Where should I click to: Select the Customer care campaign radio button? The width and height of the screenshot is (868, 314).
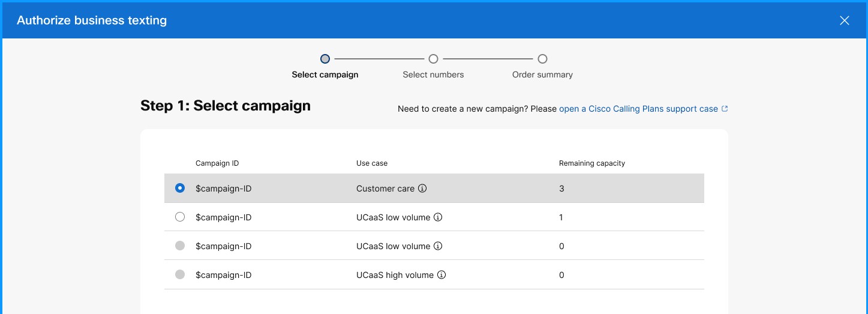180,189
